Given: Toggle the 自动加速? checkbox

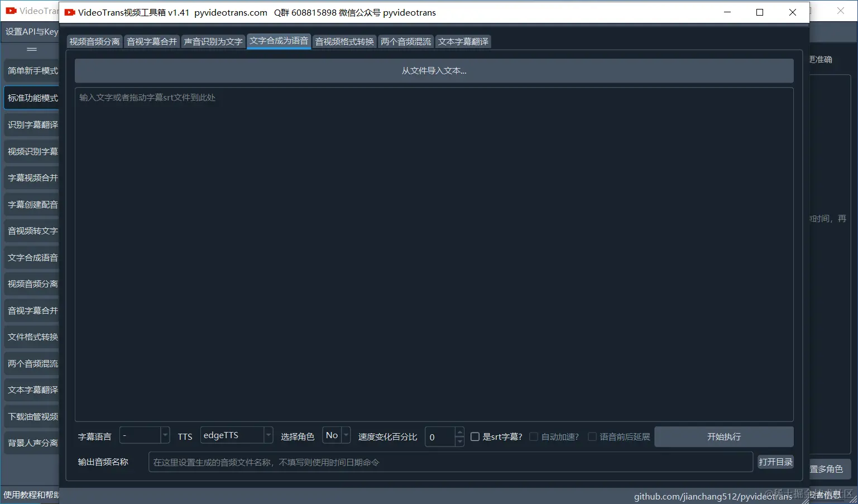Looking at the screenshot, I should [x=554, y=436].
